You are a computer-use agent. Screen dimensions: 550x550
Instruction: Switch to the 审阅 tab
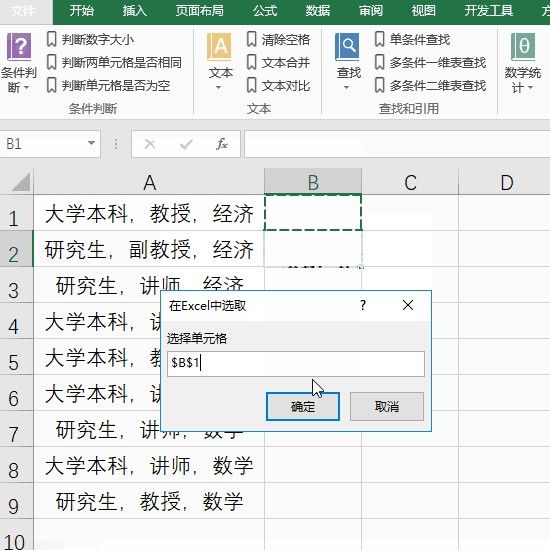pyautogui.click(x=371, y=11)
